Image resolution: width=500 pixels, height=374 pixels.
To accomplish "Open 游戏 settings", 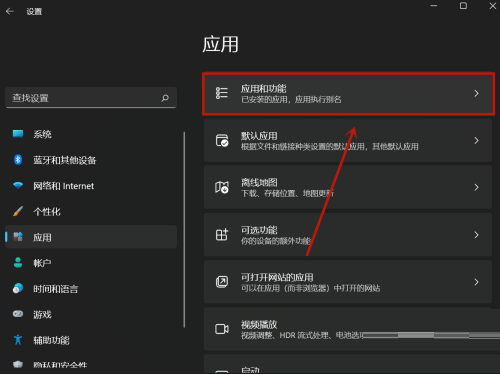I will point(91,314).
